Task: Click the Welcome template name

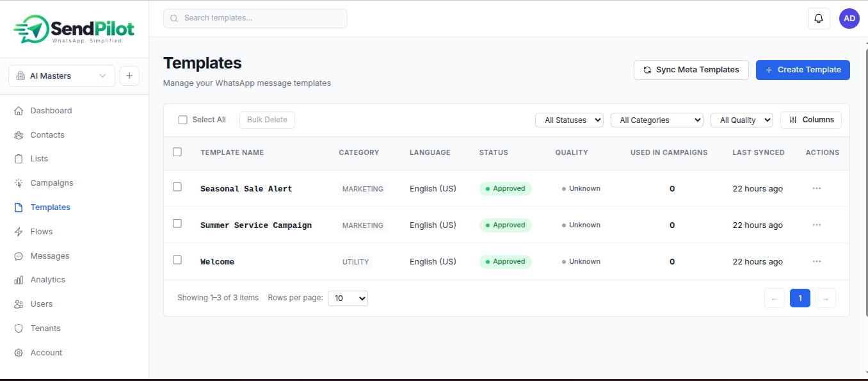Action: 217,262
